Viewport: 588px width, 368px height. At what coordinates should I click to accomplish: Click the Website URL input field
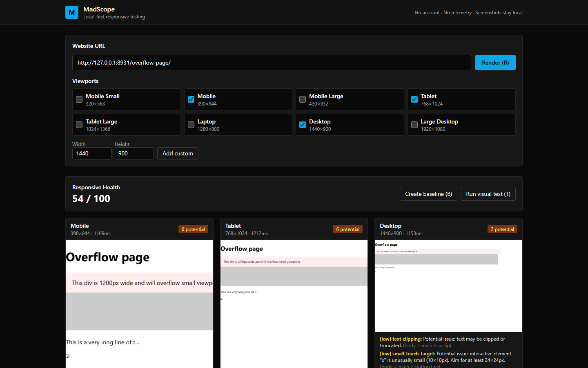272,63
